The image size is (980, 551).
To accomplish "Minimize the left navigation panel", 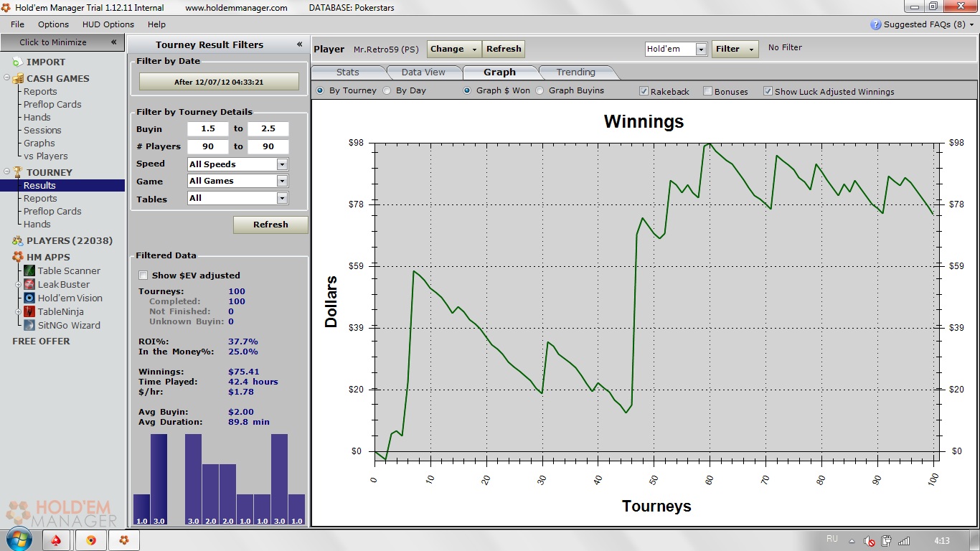I will tap(113, 42).
